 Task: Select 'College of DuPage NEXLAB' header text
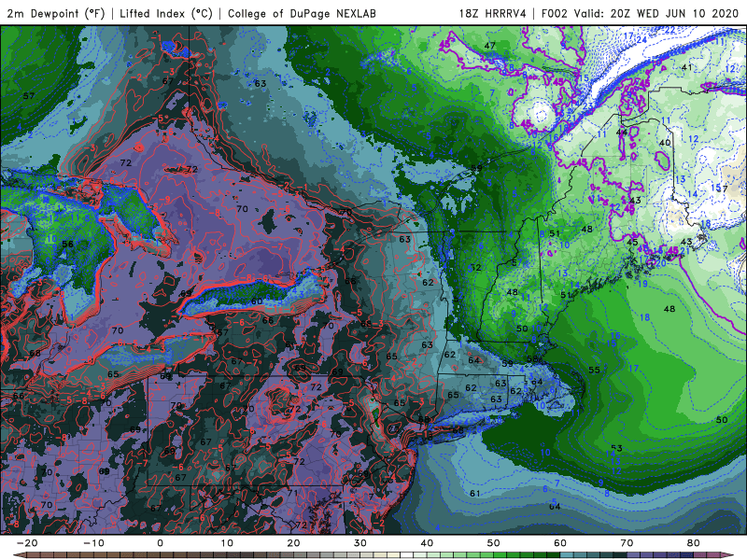tap(302, 13)
